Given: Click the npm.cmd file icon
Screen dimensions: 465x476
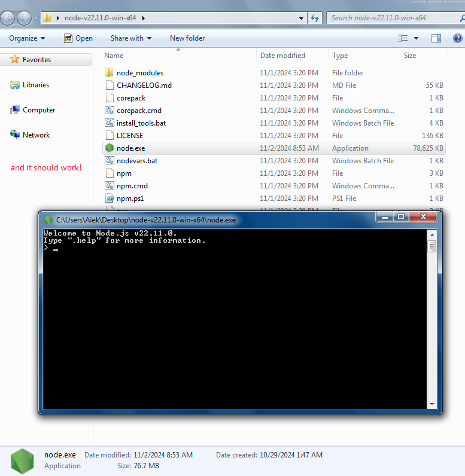Looking at the screenshot, I should point(110,185).
